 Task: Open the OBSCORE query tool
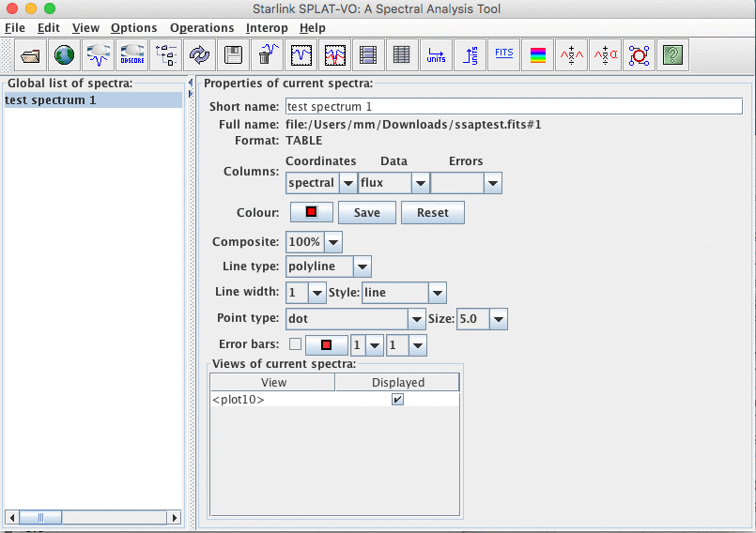pos(131,55)
